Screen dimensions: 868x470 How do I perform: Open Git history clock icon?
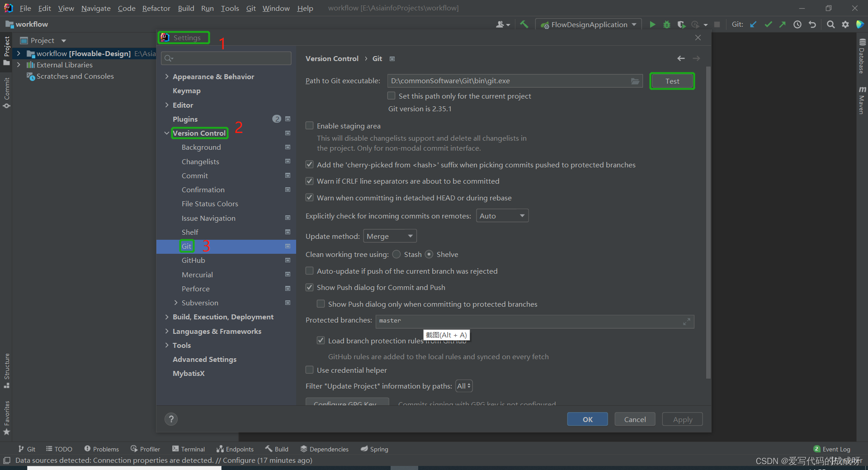coord(797,24)
